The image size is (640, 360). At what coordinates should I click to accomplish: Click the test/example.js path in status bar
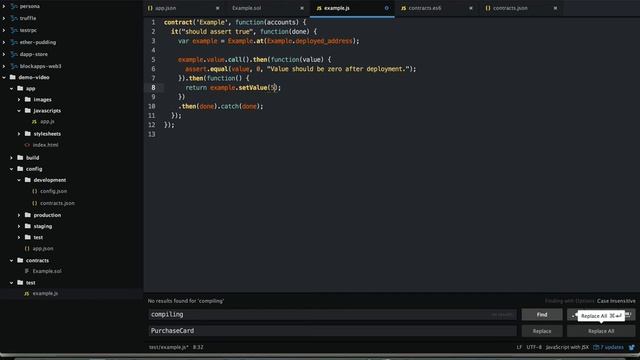pos(169,347)
